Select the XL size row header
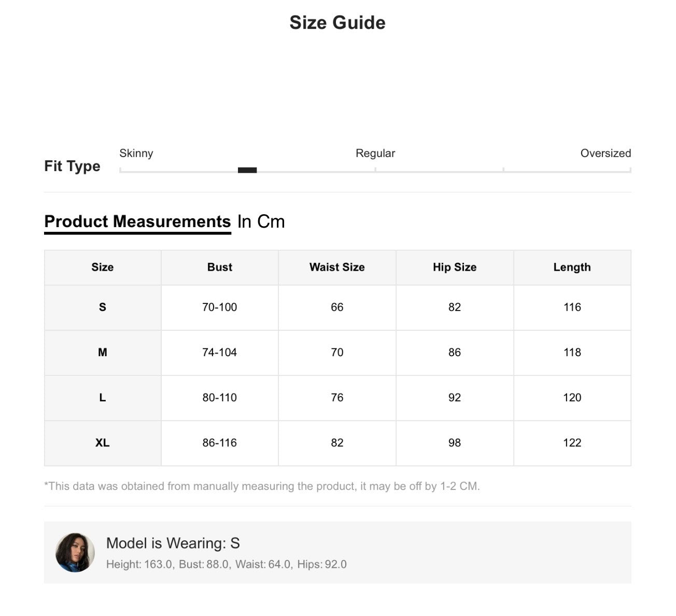Screen dimensions: 676x616 [x=103, y=443]
